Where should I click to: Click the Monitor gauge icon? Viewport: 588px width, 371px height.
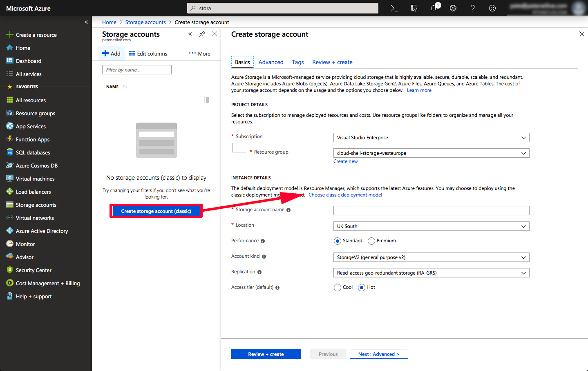point(10,244)
